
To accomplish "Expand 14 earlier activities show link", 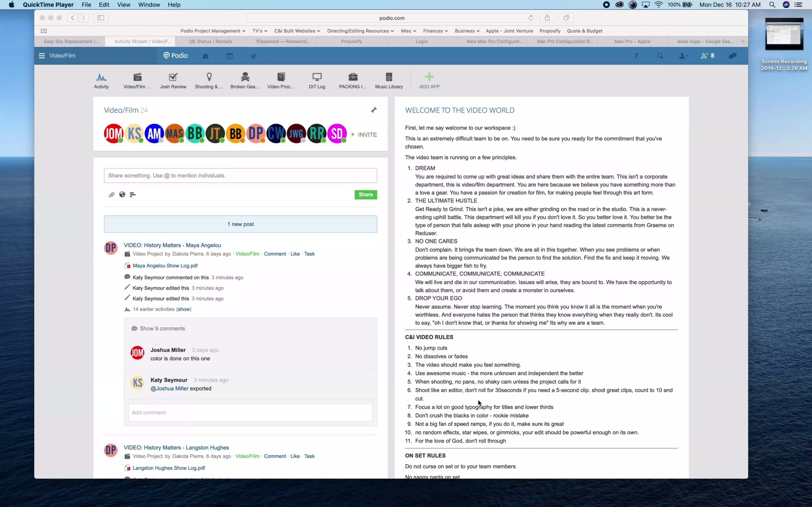I will 183,309.
